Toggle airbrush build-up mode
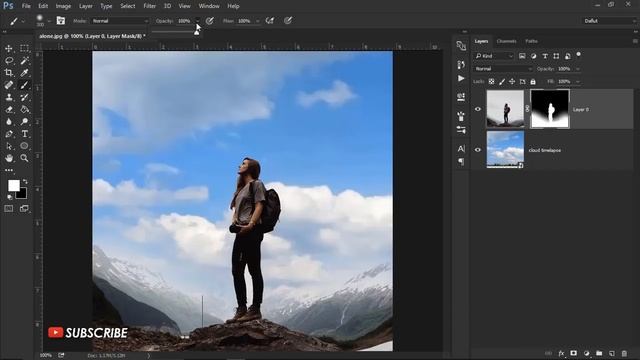Viewport: 640px width, 360px height. coord(270,21)
